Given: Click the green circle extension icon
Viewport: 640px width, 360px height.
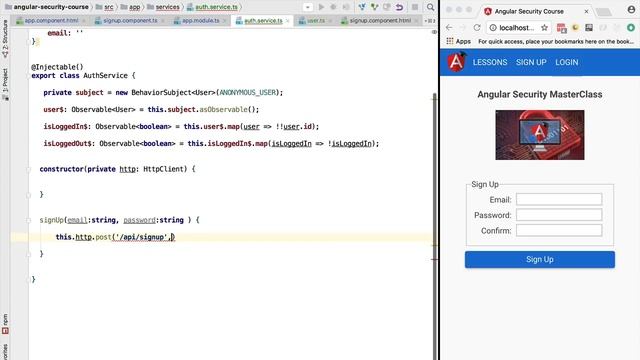Looking at the screenshot, I should click(631, 28).
